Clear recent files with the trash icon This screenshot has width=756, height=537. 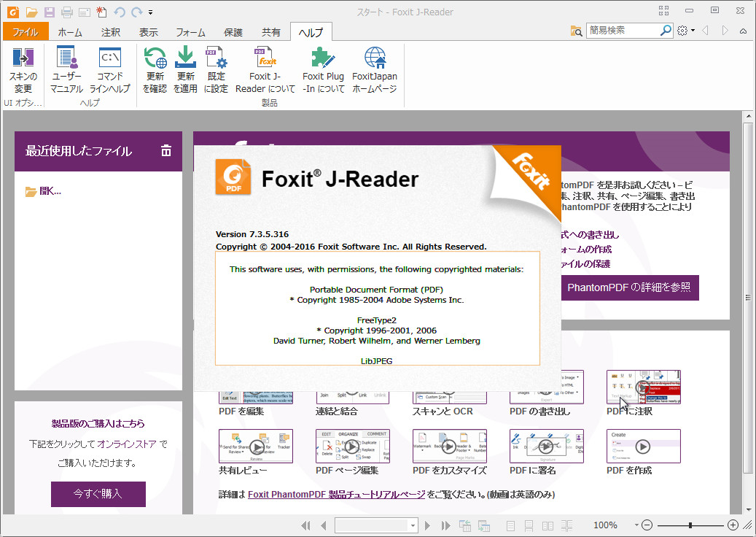(166, 150)
